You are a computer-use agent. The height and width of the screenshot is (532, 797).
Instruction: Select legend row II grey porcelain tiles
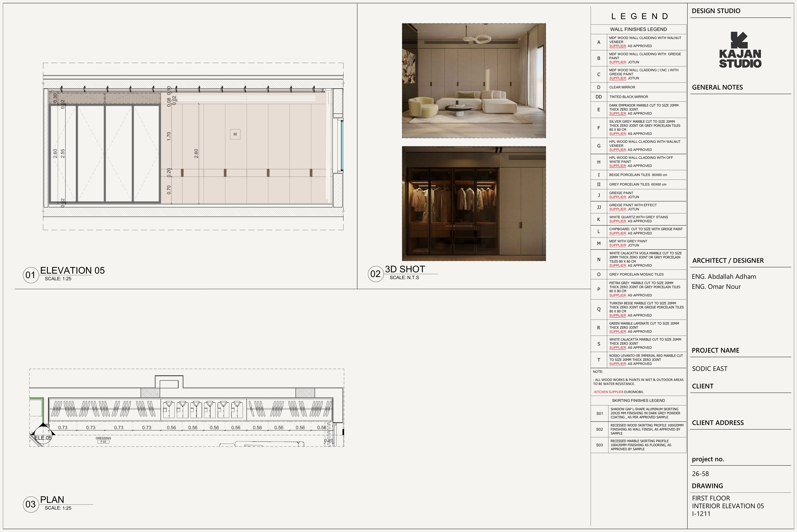638,184
